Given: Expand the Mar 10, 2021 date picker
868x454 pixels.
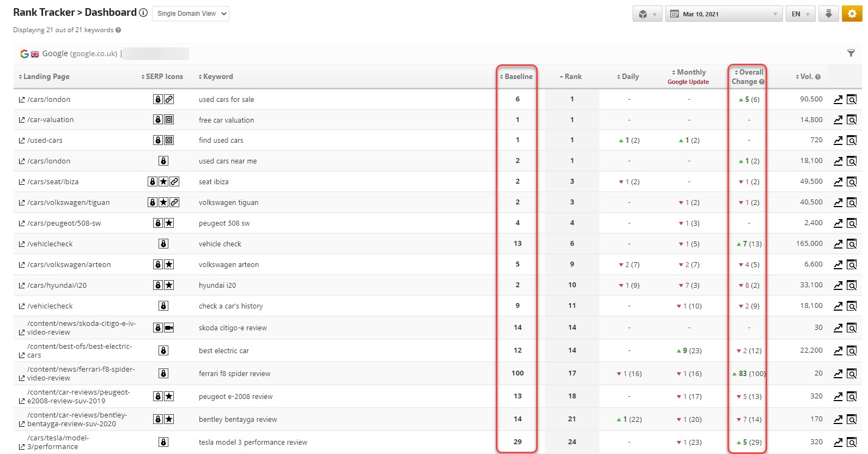Looking at the screenshot, I should pos(724,14).
